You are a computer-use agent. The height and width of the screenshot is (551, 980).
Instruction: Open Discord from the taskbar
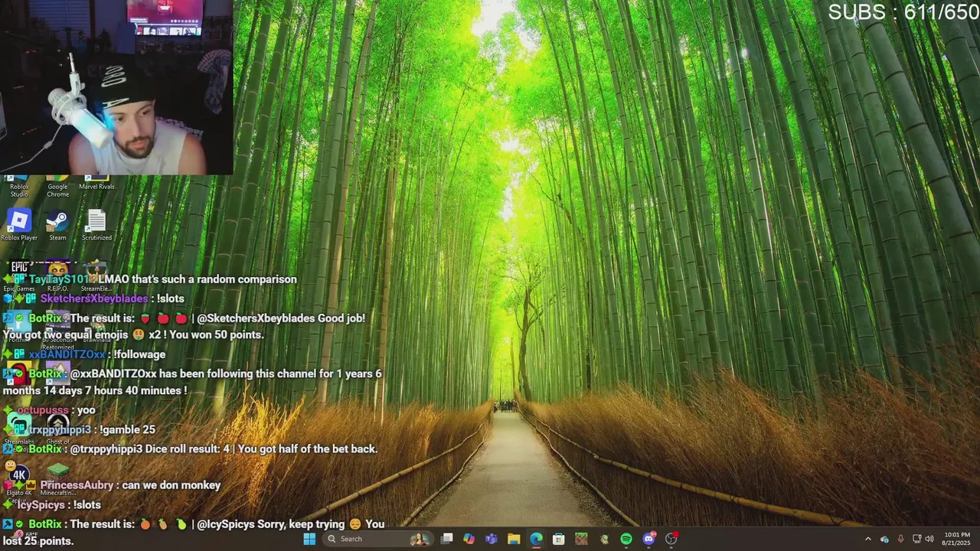[x=649, y=539]
